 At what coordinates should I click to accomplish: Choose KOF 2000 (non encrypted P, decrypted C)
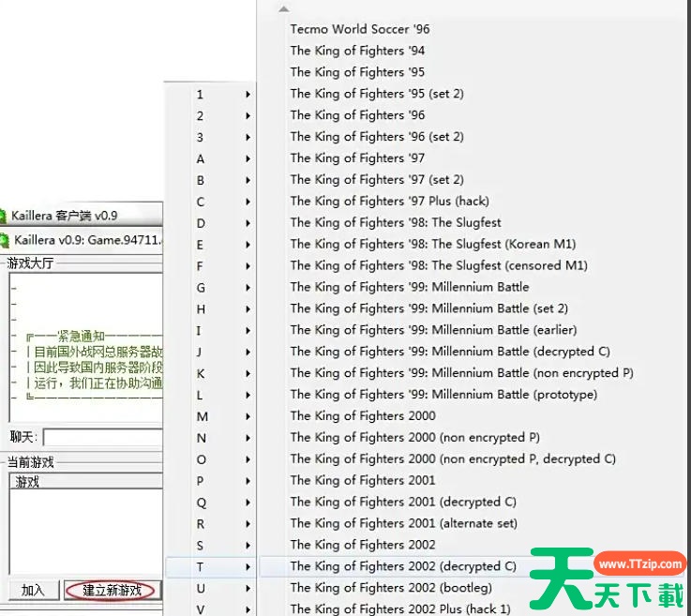click(x=453, y=459)
